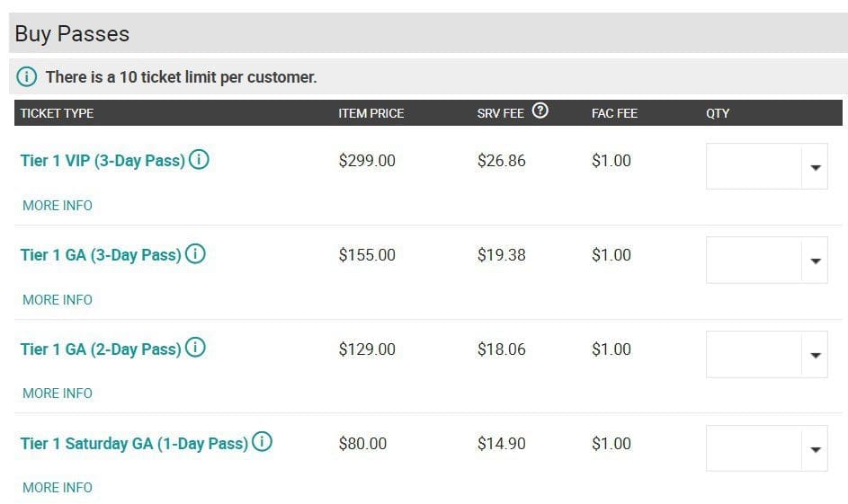Open quantity dropdown for Tier 1 GA 3-Day Pass
The height and width of the screenshot is (504, 848).
(x=766, y=260)
